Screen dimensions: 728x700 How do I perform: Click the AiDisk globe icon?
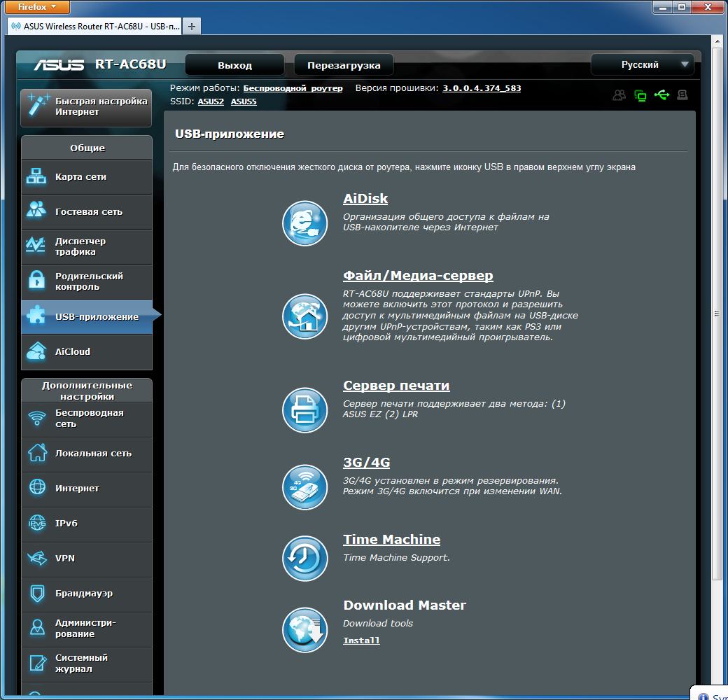pos(304,223)
